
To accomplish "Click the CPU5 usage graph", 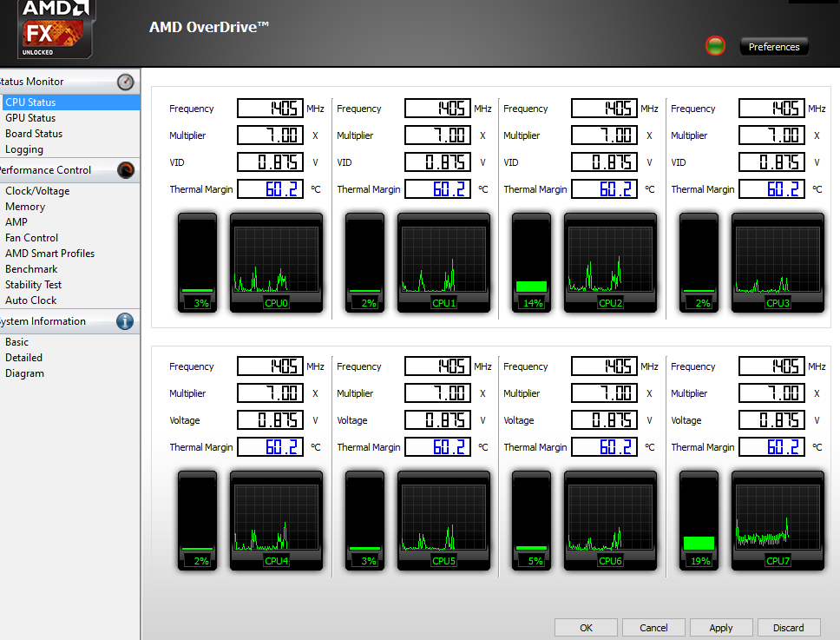I will tap(443, 520).
